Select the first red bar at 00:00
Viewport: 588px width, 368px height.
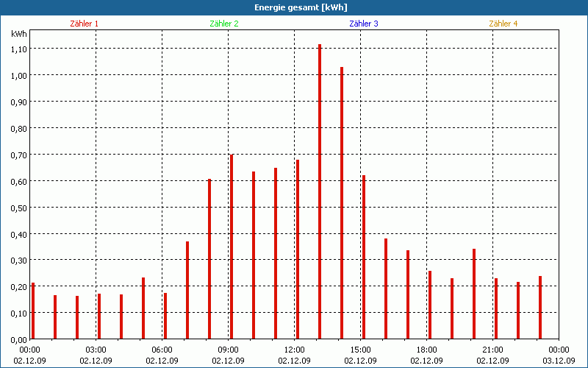point(33,311)
